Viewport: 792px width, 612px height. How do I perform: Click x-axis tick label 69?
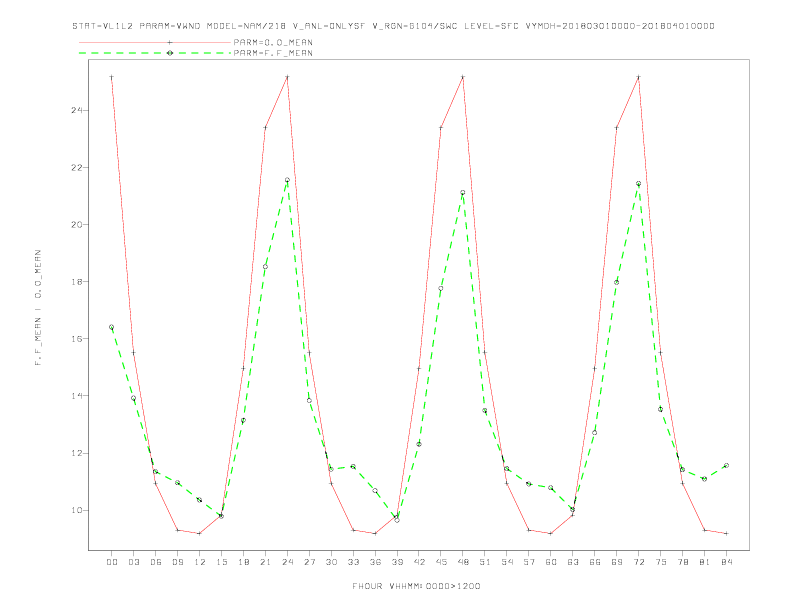(x=617, y=562)
